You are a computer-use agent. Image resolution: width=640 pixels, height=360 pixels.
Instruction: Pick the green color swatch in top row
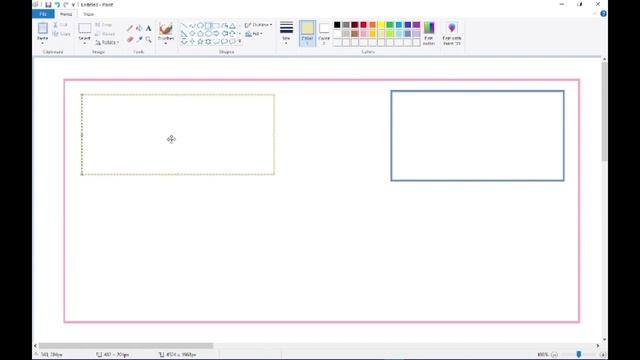390,25
